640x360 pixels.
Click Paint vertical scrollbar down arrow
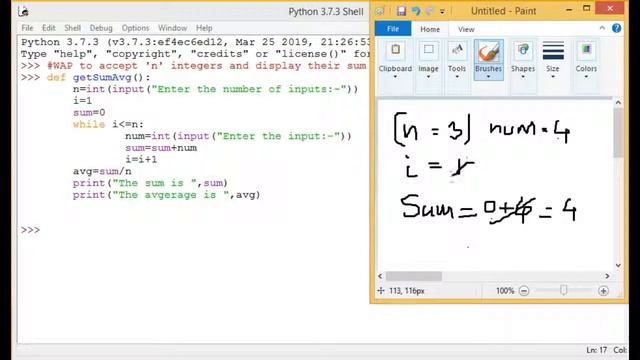coord(618,265)
